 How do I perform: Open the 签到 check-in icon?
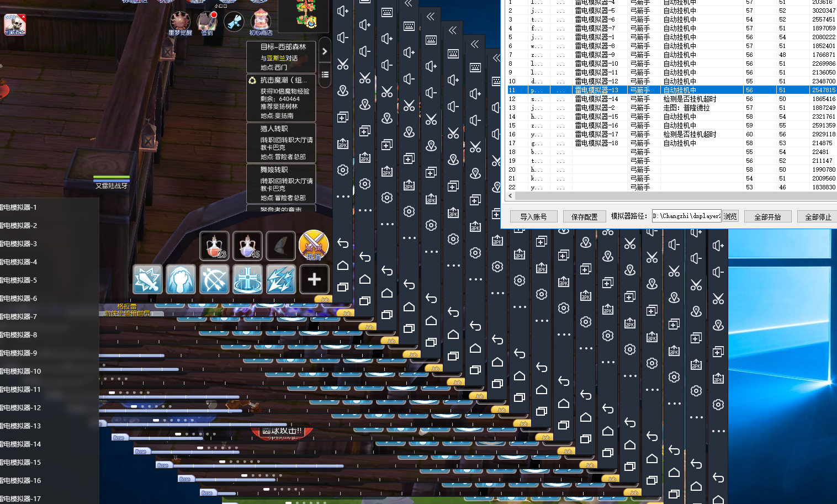(207, 24)
